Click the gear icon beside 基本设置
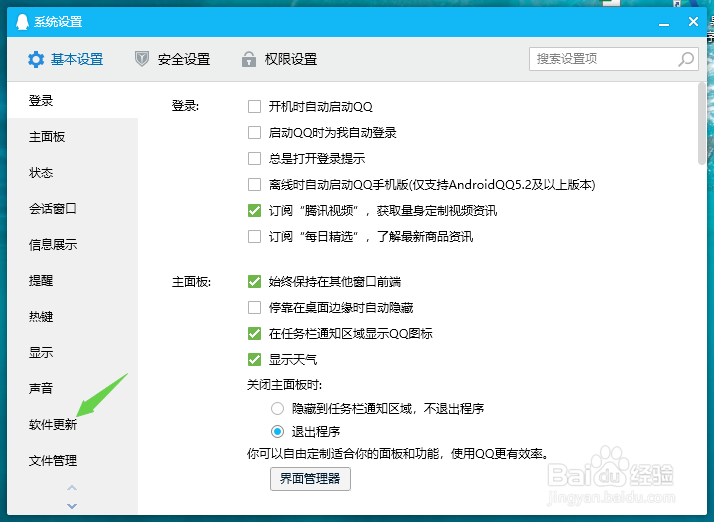714x522 pixels. 36,59
